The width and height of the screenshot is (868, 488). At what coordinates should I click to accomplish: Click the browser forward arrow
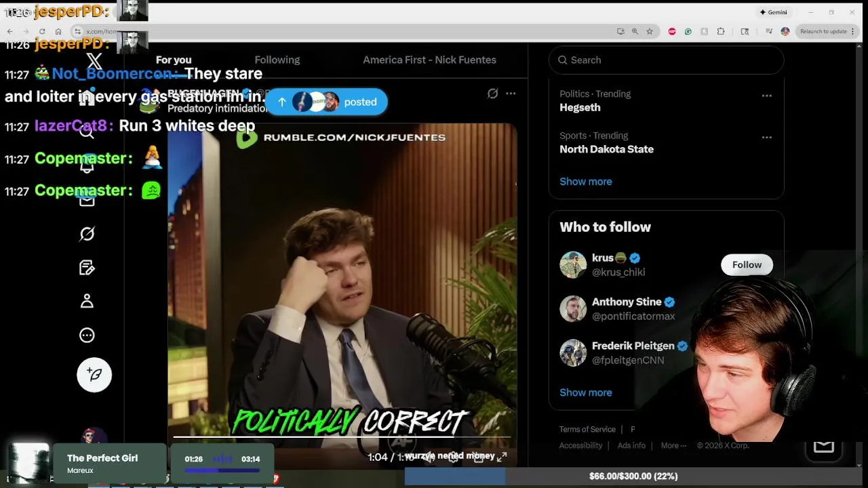pyautogui.click(x=26, y=31)
